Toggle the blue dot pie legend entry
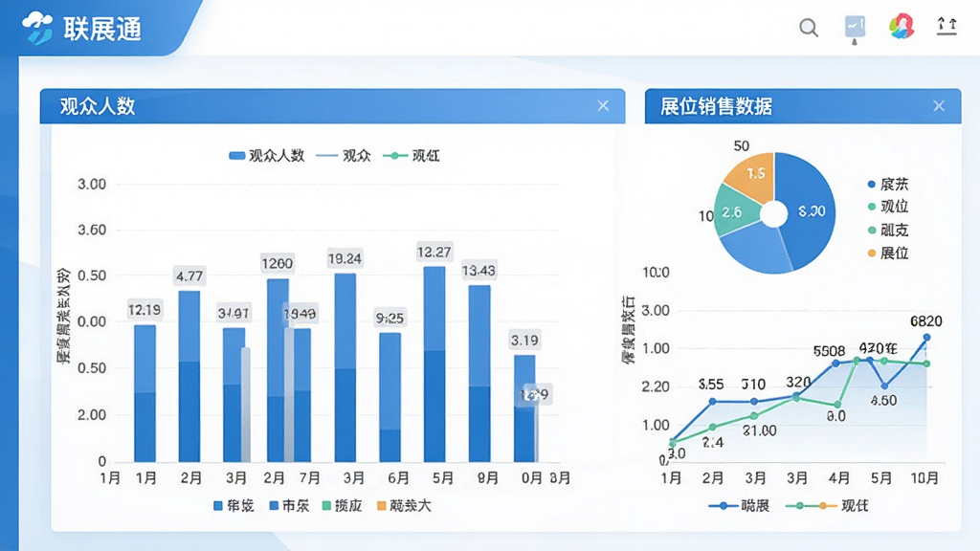 click(888, 185)
